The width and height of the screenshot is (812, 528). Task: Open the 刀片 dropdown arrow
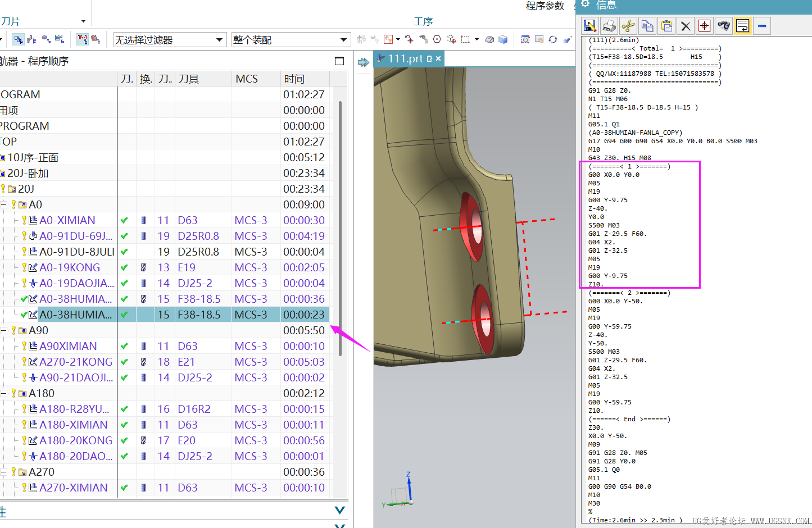pyautogui.click(x=83, y=21)
